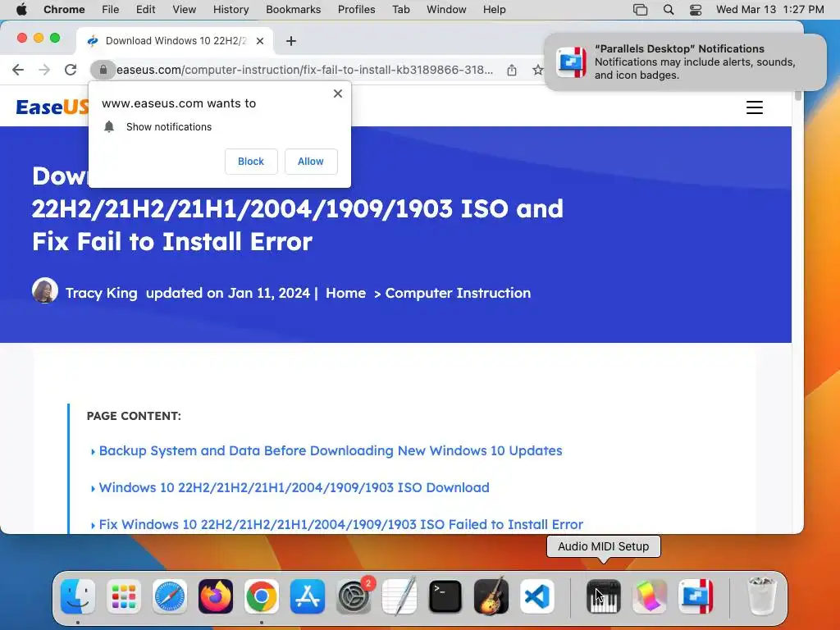Open Finder from the Dock

[x=78, y=596]
